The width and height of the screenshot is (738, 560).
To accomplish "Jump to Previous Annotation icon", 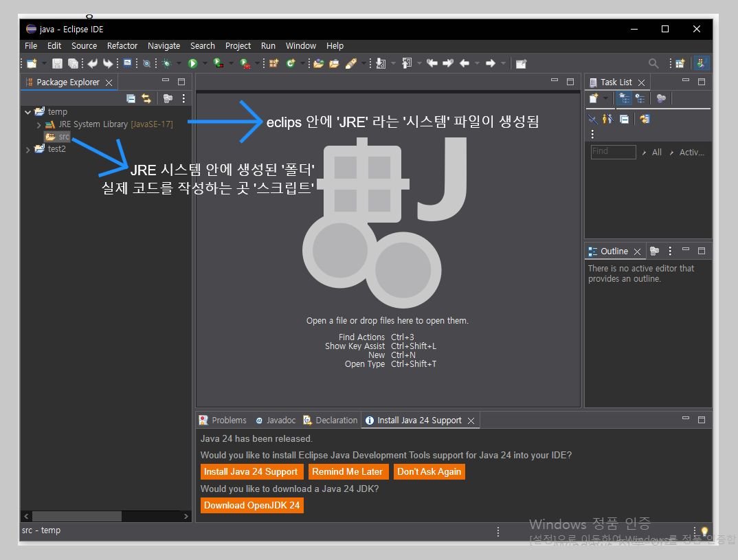I will pos(407,63).
